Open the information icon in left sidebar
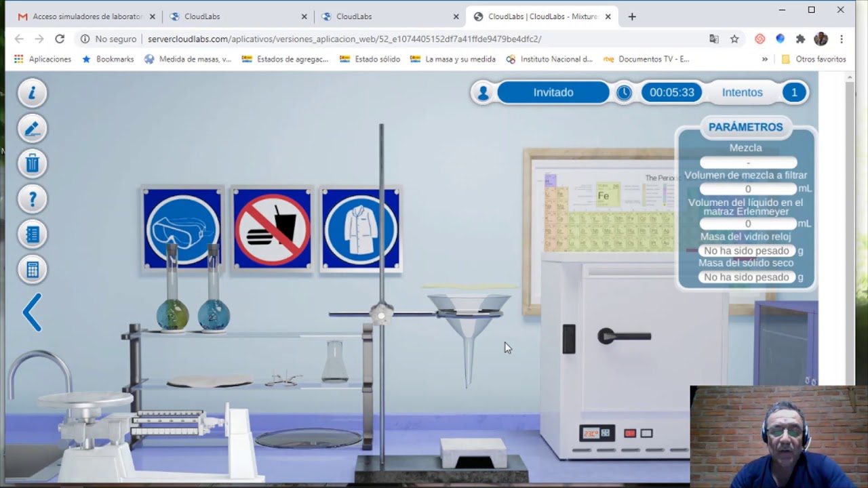Image resolution: width=868 pixels, height=488 pixels. [x=32, y=93]
